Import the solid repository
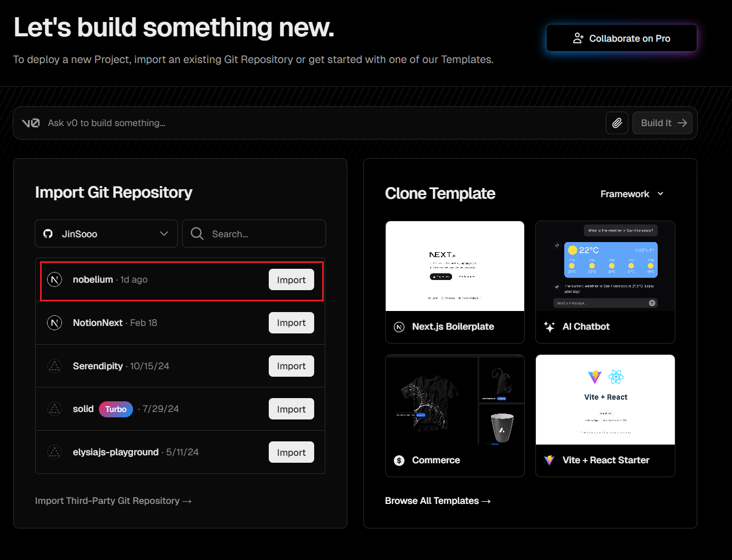This screenshot has height=560, width=732. 291,409
